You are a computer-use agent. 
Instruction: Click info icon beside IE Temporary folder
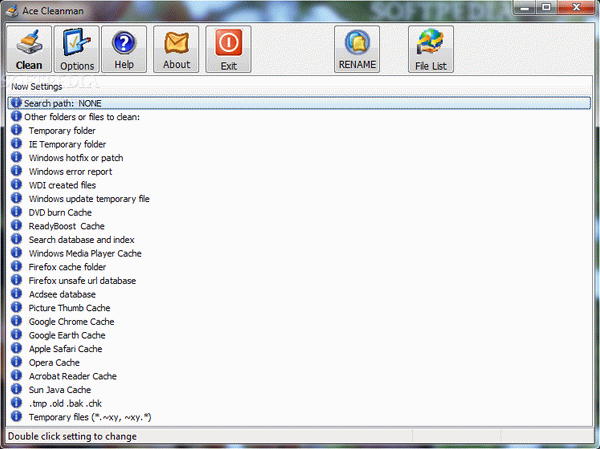pyautogui.click(x=16, y=144)
